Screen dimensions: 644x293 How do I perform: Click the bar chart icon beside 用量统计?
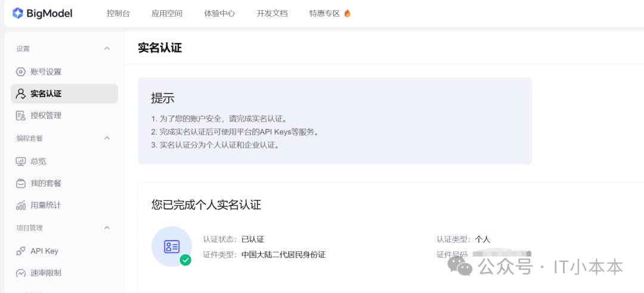tap(20, 205)
